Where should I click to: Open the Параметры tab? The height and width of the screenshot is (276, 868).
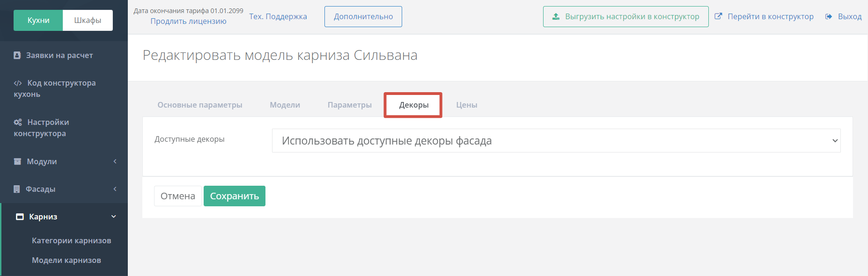point(350,105)
